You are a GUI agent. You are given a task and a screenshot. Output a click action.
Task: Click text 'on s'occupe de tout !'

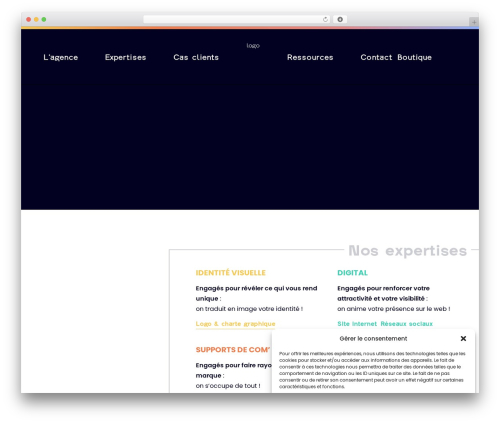coord(228,386)
